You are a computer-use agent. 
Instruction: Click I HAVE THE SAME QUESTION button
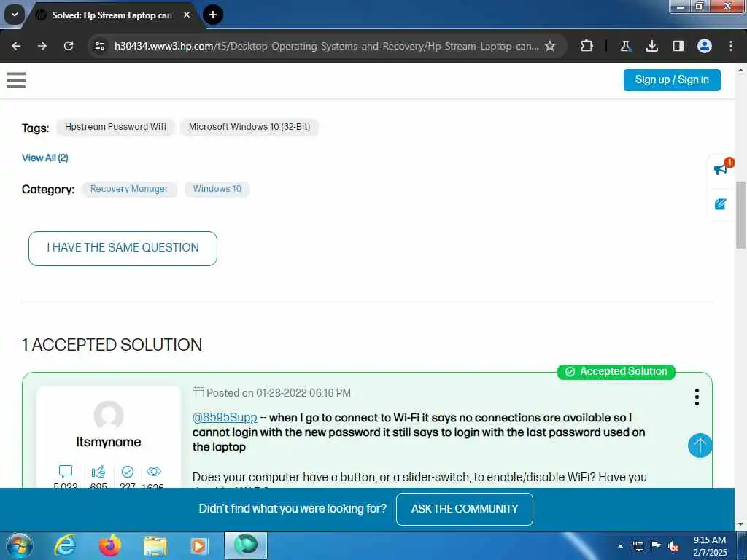(123, 249)
